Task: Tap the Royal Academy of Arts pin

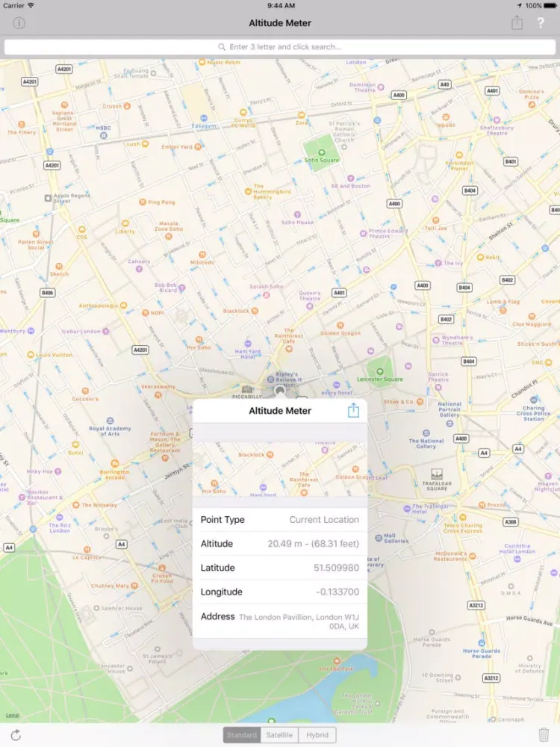Action: point(110,421)
